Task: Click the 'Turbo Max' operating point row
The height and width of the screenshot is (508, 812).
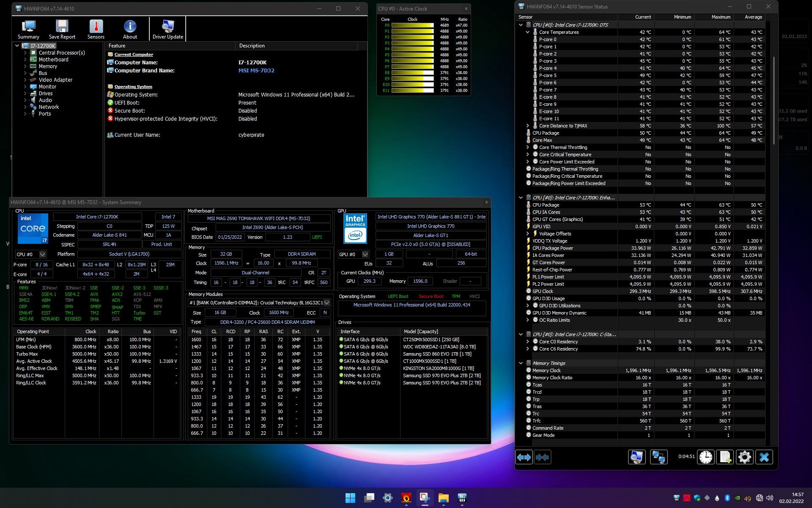Action: point(97,354)
